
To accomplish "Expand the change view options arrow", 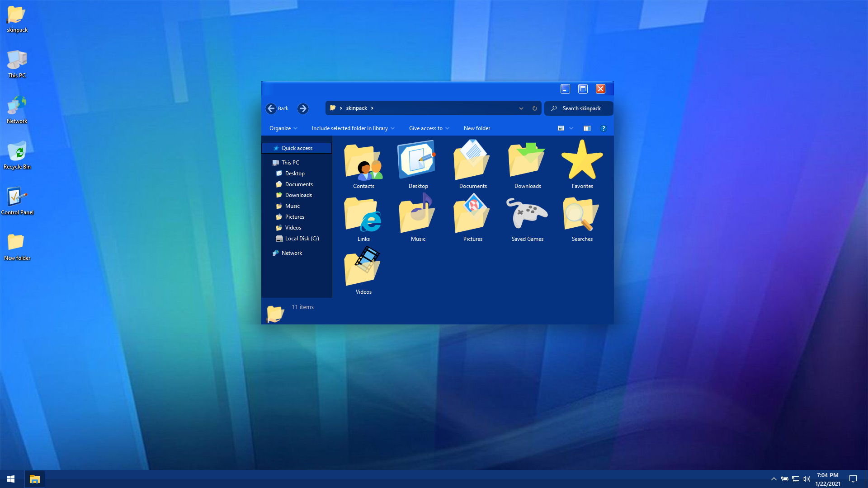I will pyautogui.click(x=571, y=128).
